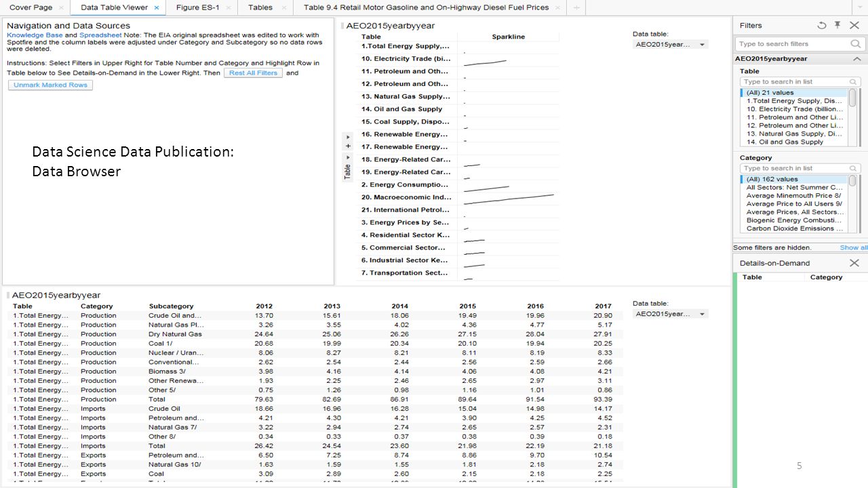The height and width of the screenshot is (488, 868).
Task: Open the Cover Page tab
Action: pos(30,7)
